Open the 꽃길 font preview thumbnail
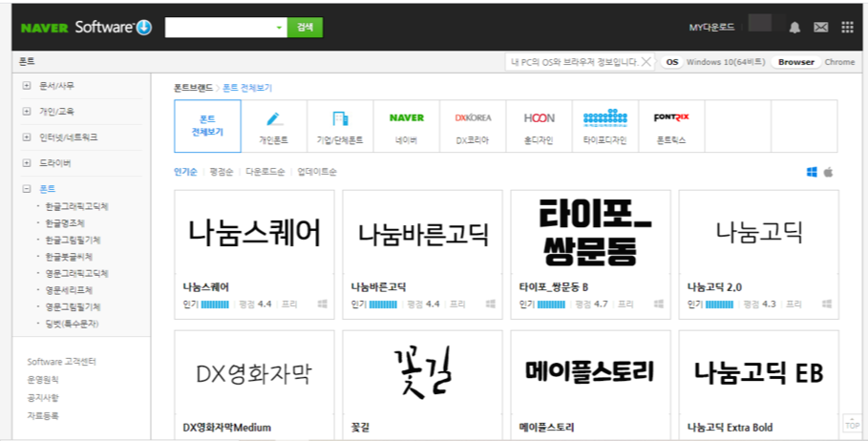This screenshot has width=868, height=441. point(423,372)
